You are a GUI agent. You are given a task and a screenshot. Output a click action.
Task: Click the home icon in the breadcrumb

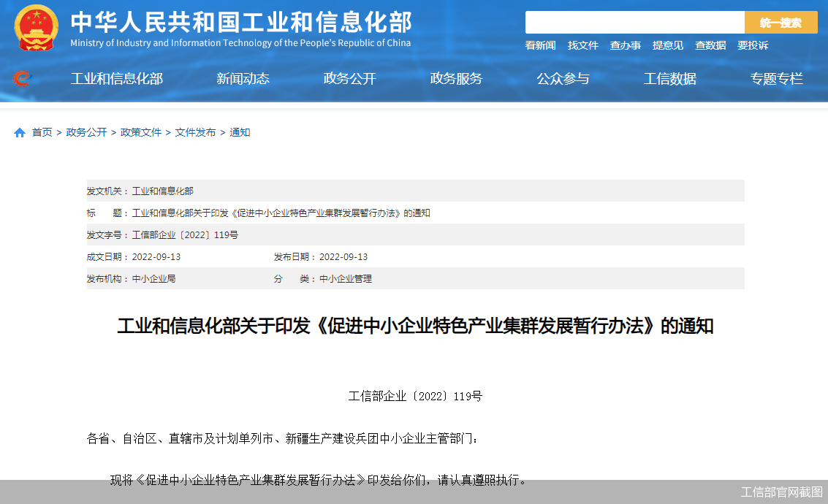click(x=19, y=132)
